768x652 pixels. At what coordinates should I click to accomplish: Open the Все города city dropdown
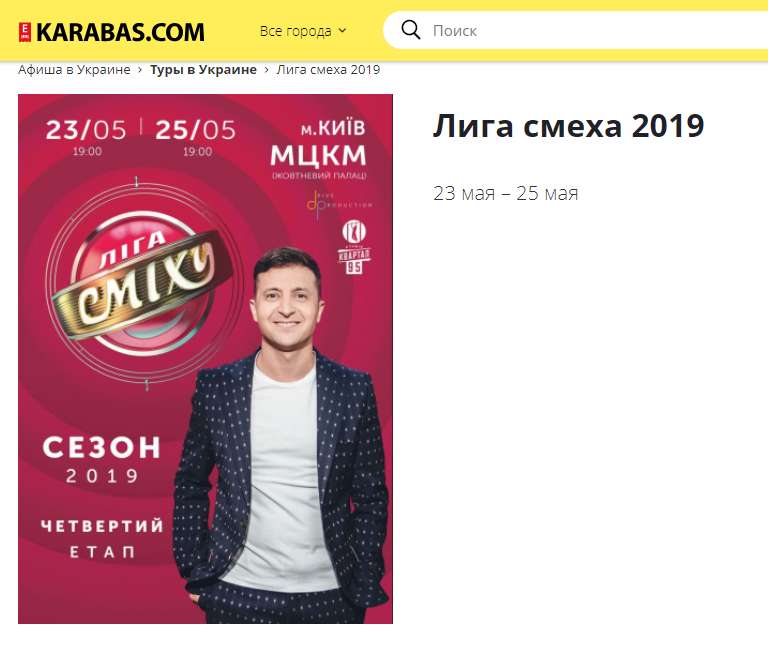[303, 31]
